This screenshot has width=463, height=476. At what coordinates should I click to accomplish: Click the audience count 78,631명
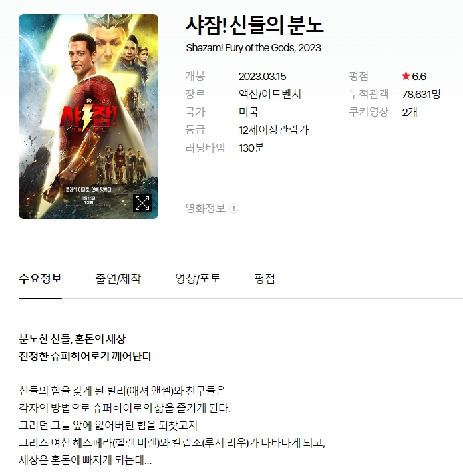421,94
